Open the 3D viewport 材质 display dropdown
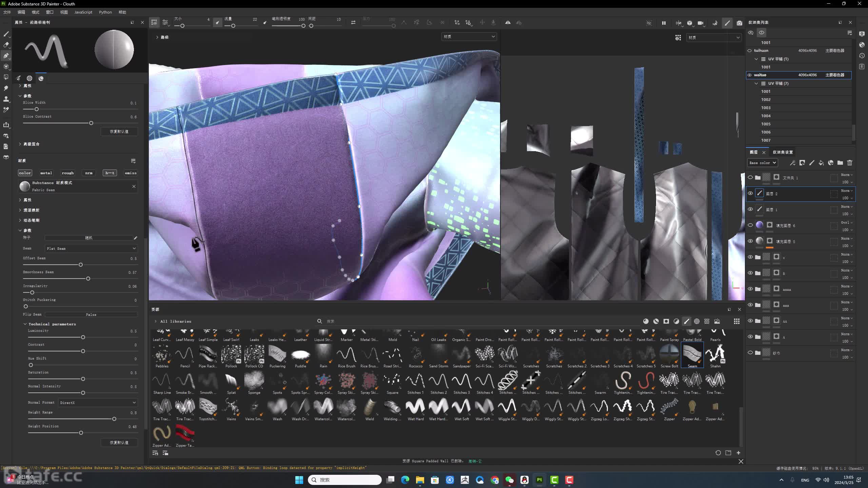 point(469,37)
